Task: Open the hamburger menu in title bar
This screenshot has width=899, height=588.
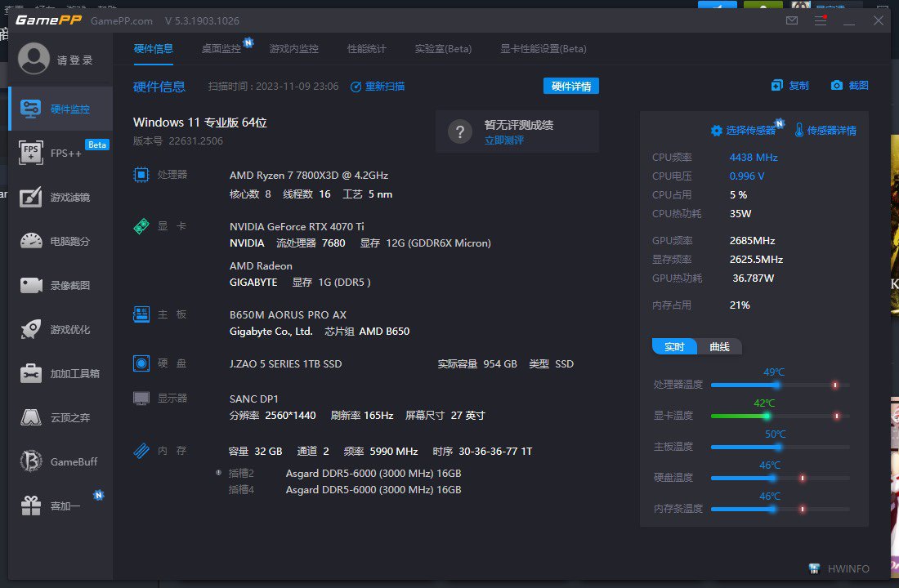Action: point(821,20)
